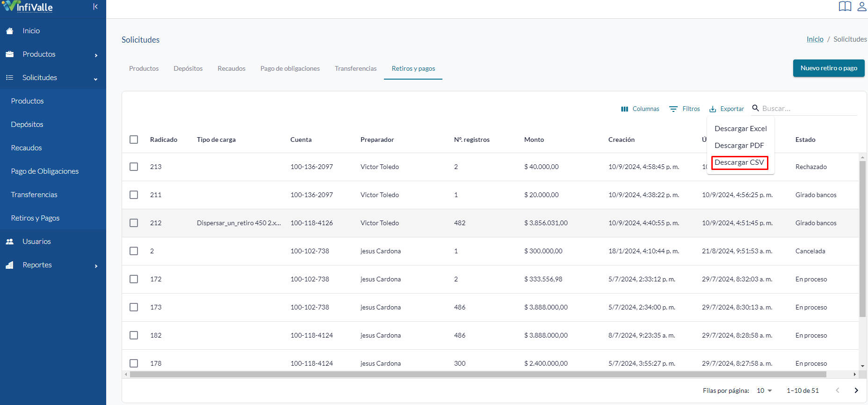The height and width of the screenshot is (405, 868).
Task: Go to next page of results
Action: (856, 390)
